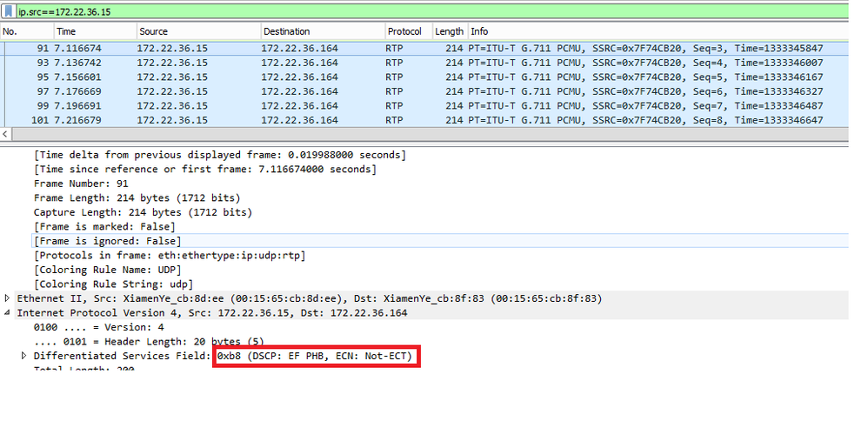Select the Protocols in frame line
The width and height of the screenshot is (868, 421).
(x=170, y=255)
